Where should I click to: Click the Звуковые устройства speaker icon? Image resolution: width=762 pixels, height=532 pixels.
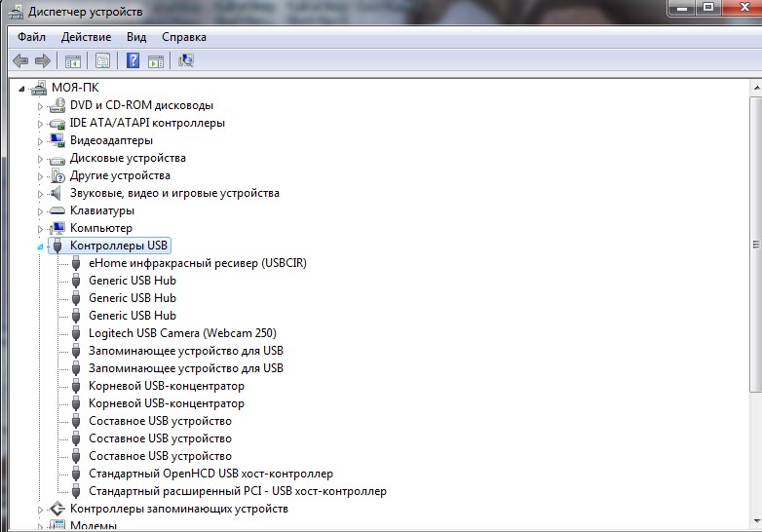(57, 193)
